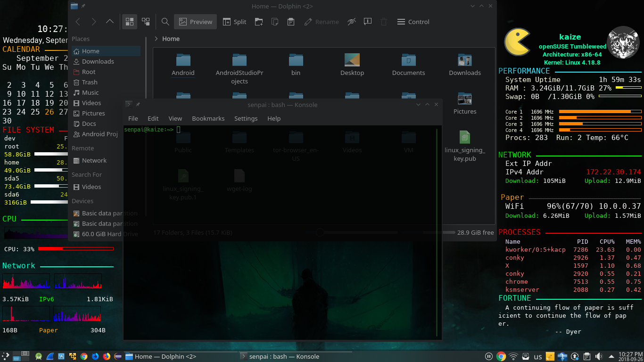Open Network under Remote in Places
This screenshot has width=644, height=362.
click(x=94, y=160)
